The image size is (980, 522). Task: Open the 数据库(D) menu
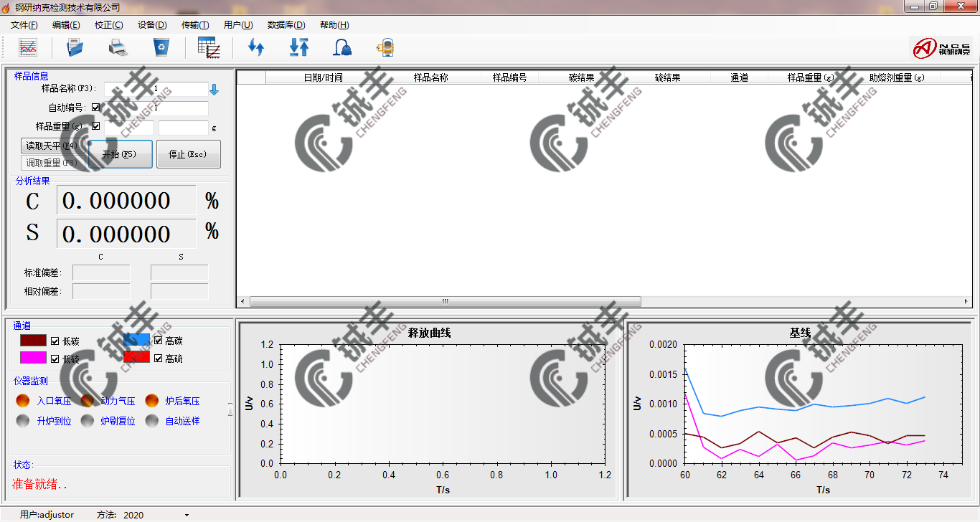[286, 24]
